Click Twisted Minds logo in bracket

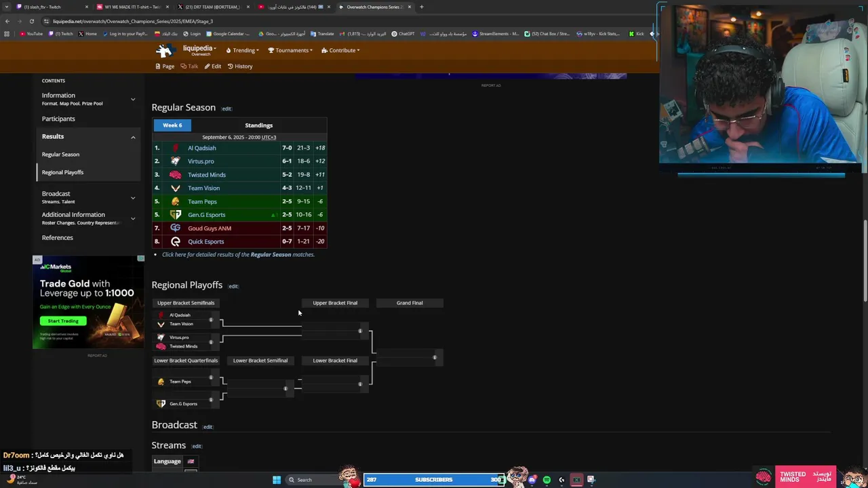(x=161, y=346)
